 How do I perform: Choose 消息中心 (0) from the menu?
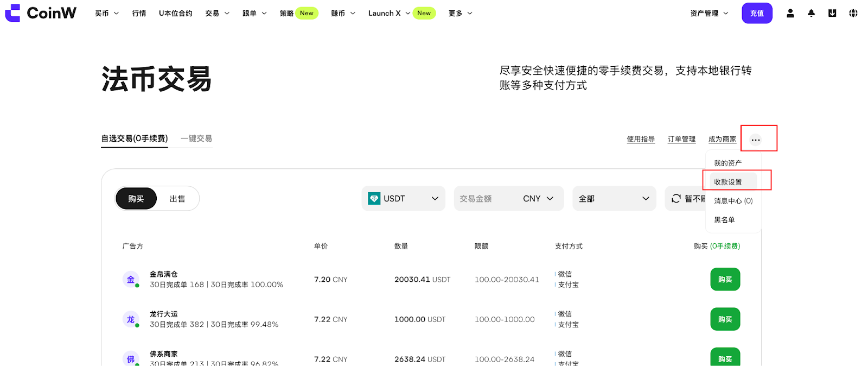point(733,201)
